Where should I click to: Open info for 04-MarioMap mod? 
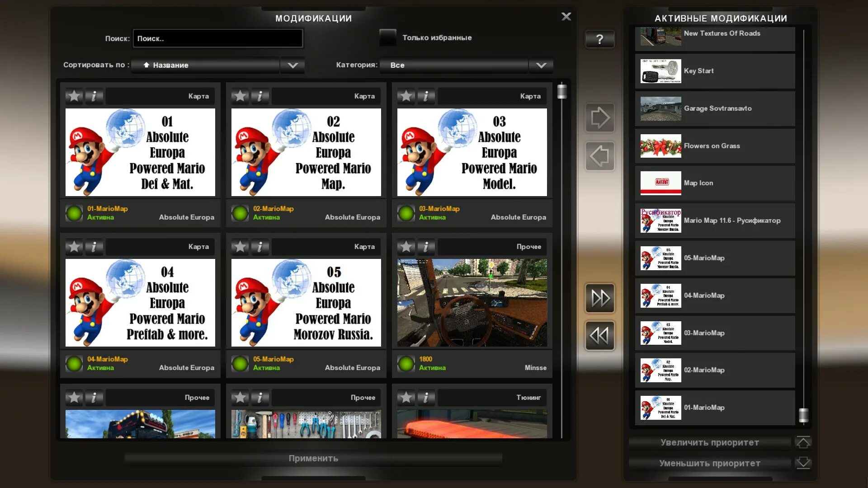click(x=94, y=247)
